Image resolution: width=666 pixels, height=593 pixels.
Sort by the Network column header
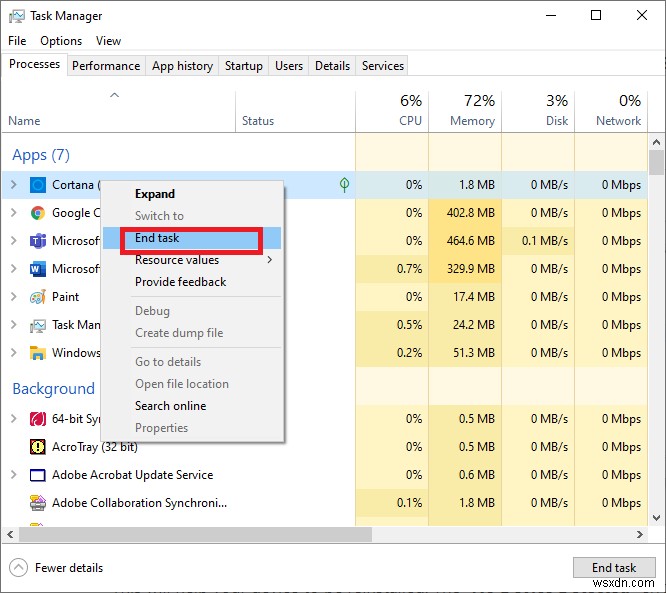pyautogui.click(x=611, y=112)
